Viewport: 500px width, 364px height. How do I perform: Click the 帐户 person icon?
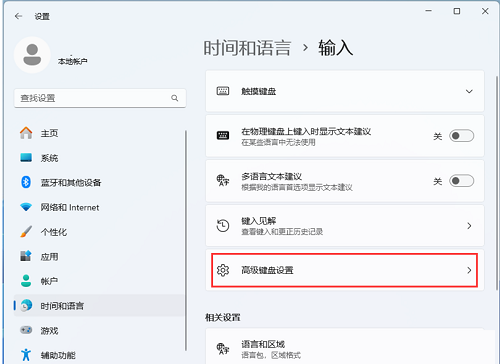click(x=26, y=281)
